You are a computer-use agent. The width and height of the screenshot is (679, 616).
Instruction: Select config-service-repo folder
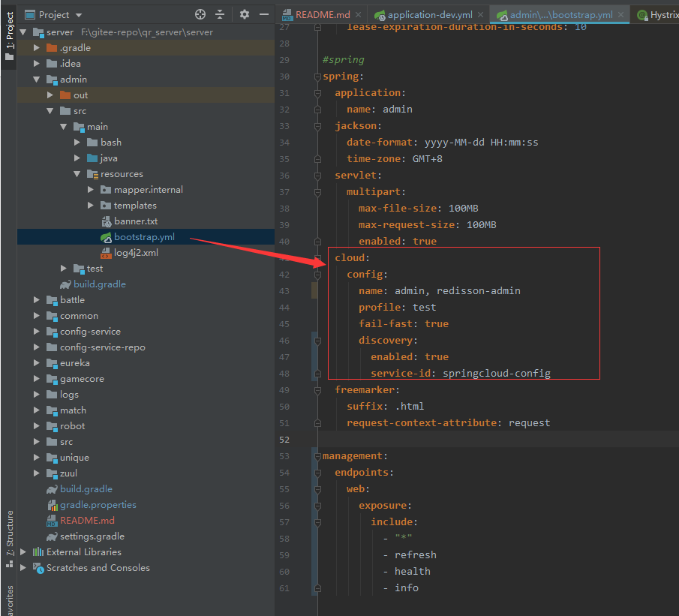pyautogui.click(x=103, y=347)
